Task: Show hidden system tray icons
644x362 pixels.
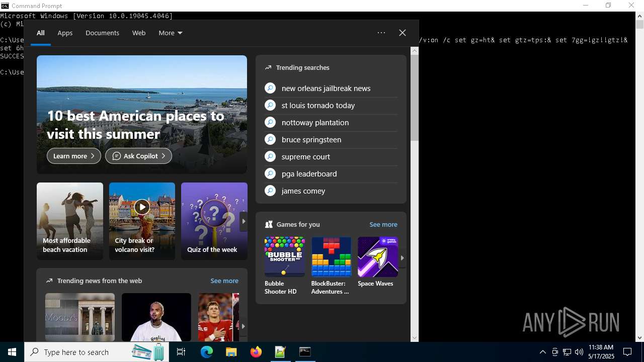Action: [x=542, y=352]
